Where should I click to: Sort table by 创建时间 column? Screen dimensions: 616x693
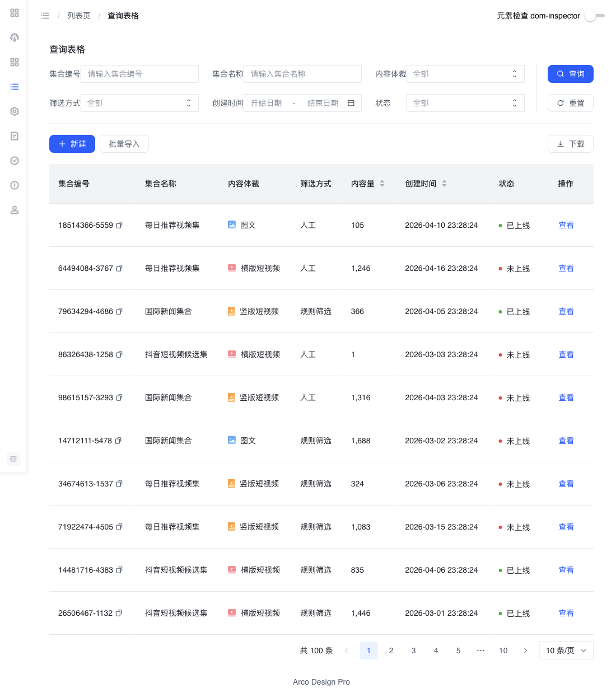pos(444,184)
